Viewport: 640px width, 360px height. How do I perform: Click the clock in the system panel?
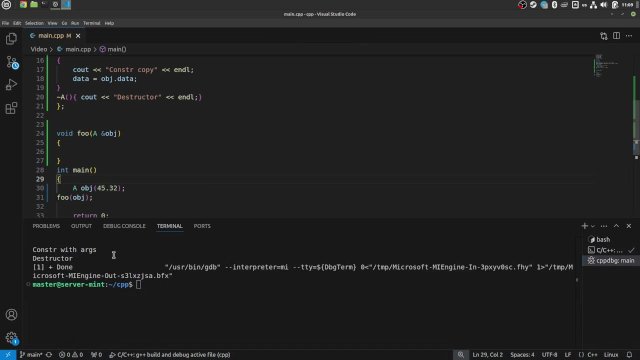(x=627, y=5)
